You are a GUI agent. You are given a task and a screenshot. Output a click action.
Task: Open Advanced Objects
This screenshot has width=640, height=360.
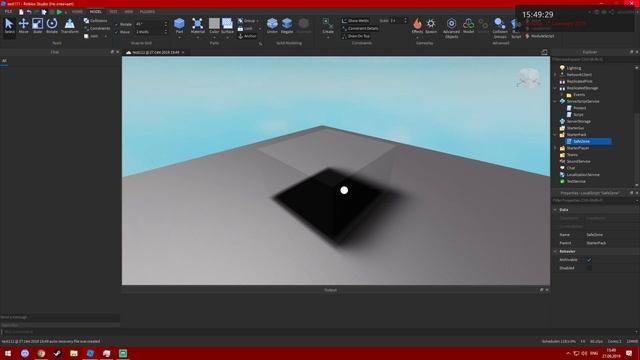pos(451,28)
